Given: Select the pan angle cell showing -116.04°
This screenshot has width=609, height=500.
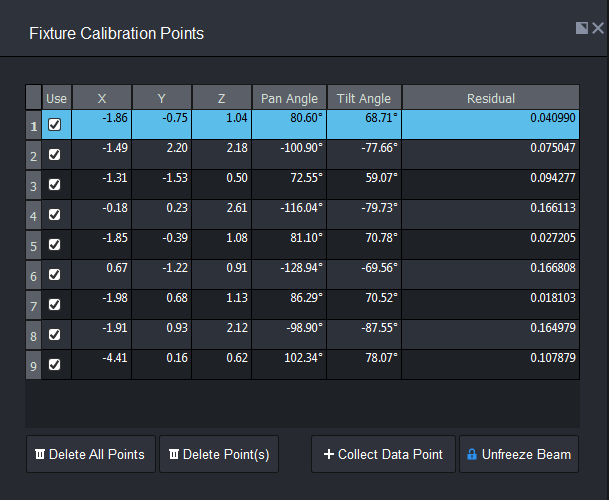Looking at the screenshot, I should click(x=289, y=215).
